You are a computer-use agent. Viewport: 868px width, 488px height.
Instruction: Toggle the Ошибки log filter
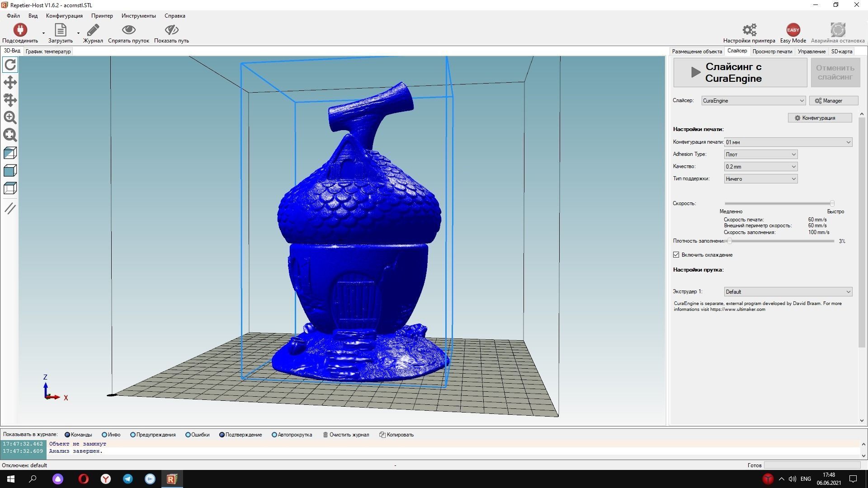188,435
